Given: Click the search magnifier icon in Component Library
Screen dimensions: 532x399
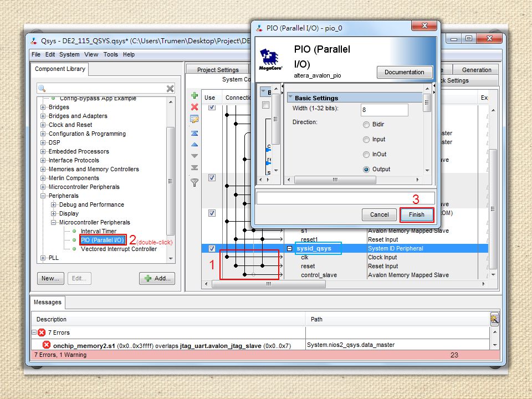Looking at the screenshot, I should pyautogui.click(x=42, y=88).
